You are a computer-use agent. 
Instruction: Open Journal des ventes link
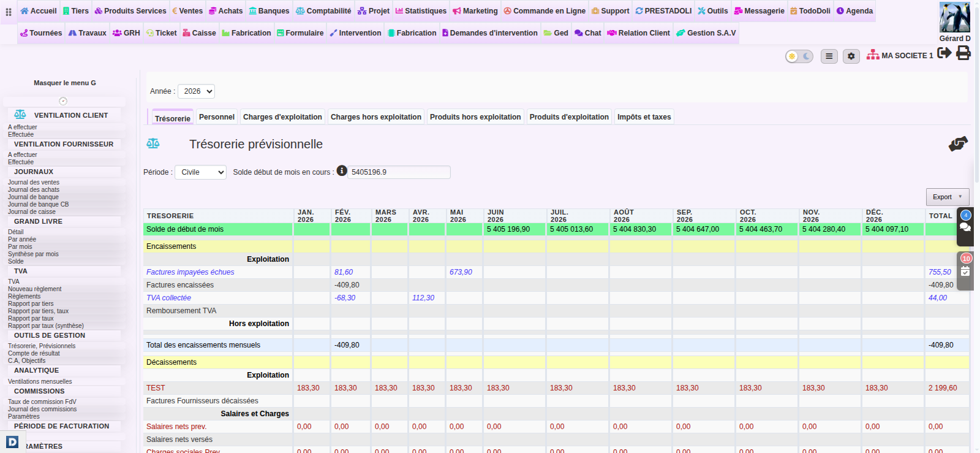coord(34,182)
